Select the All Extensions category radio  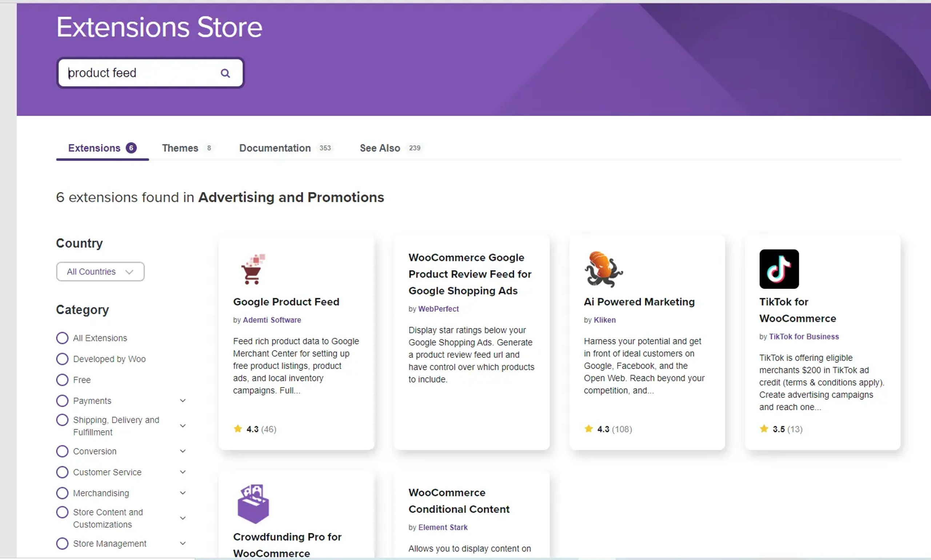coord(62,338)
